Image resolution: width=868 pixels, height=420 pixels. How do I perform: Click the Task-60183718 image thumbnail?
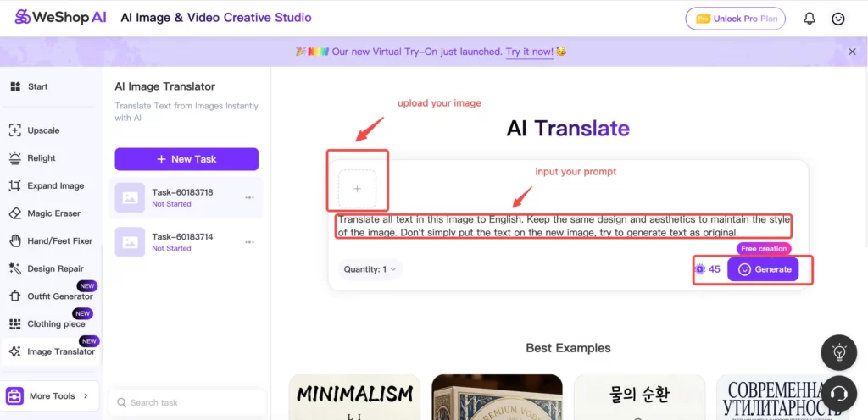130,198
